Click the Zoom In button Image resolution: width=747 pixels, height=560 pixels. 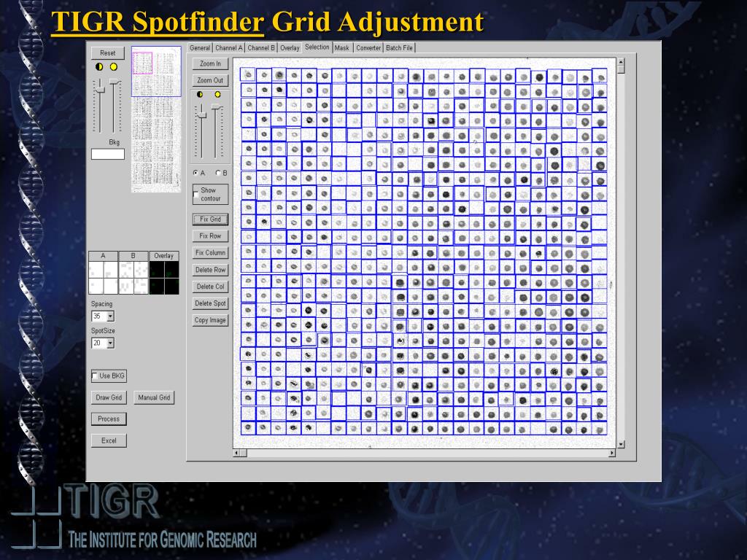[211, 64]
